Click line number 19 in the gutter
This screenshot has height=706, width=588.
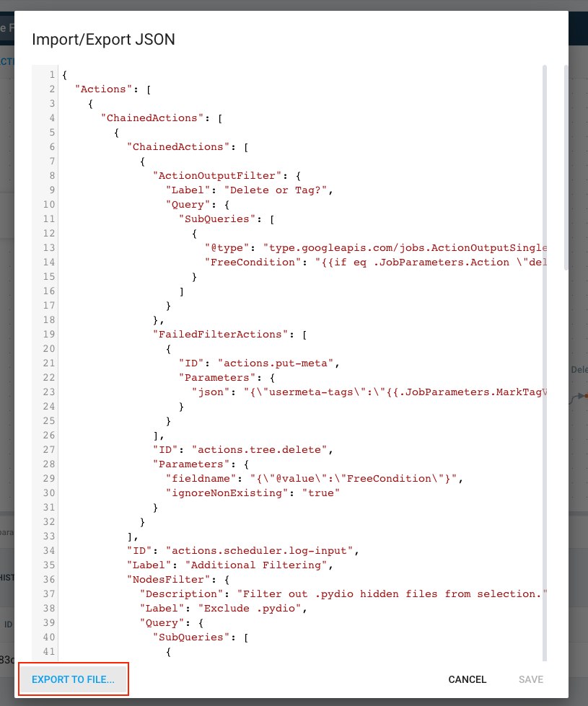[x=49, y=334]
